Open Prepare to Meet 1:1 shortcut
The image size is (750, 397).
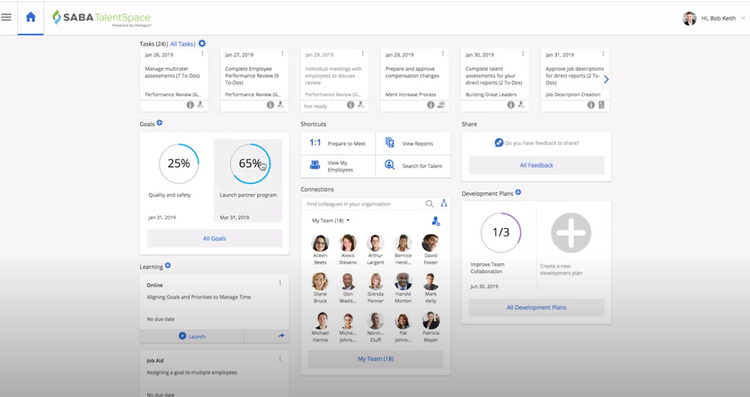338,143
